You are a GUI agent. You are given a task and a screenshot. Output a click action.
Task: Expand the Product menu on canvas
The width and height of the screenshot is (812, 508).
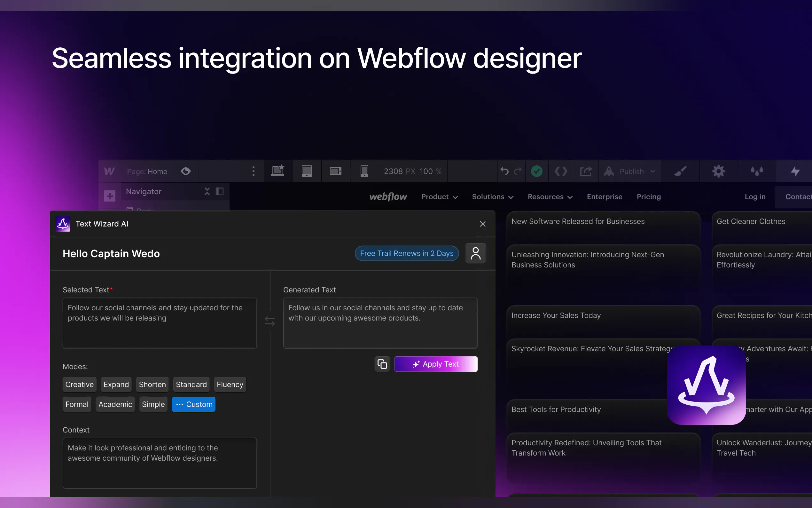(x=440, y=197)
